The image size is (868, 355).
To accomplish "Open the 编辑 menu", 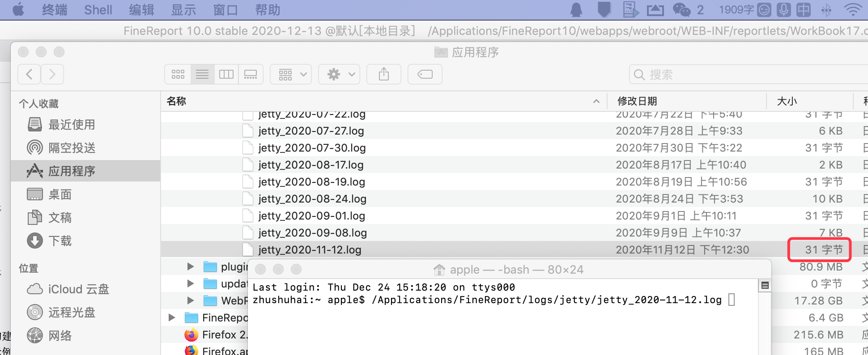I will [x=141, y=10].
